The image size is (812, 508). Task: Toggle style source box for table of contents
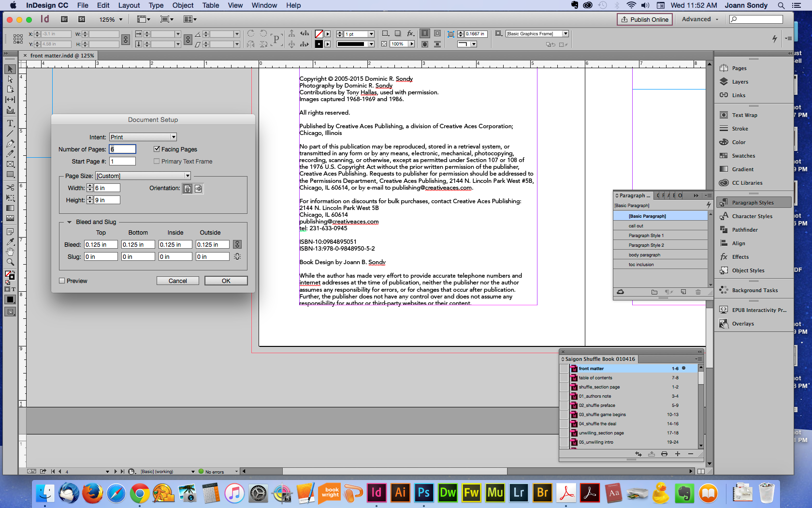[564, 378]
